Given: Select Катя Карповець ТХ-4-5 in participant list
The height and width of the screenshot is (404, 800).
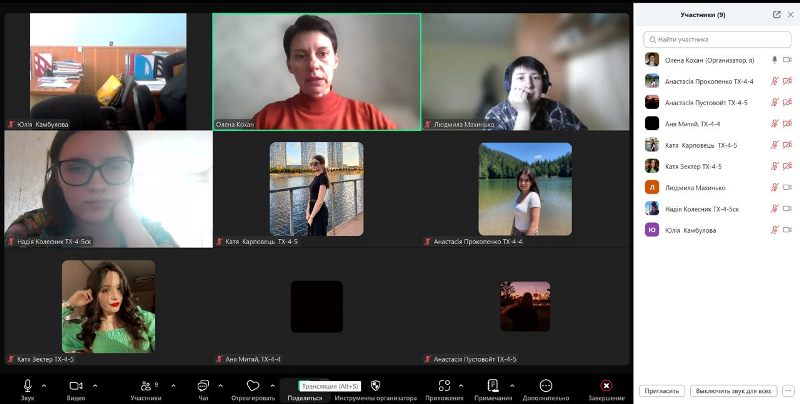Looking at the screenshot, I should tap(717, 145).
